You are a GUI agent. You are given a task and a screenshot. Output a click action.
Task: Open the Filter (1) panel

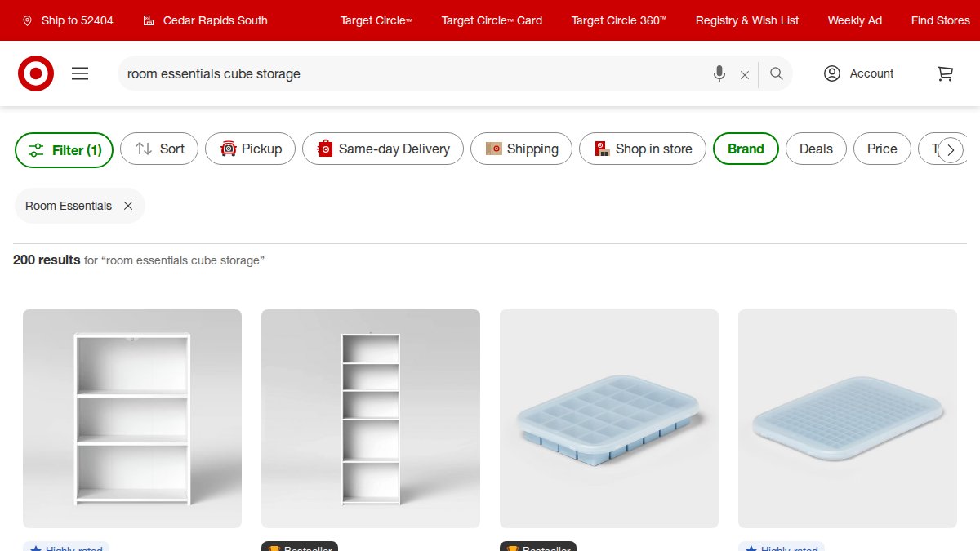coord(65,150)
